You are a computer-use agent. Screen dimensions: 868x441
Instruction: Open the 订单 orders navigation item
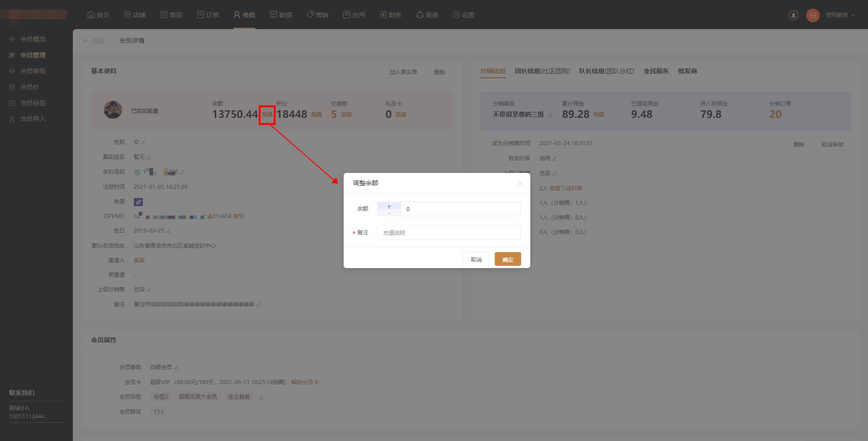click(208, 15)
